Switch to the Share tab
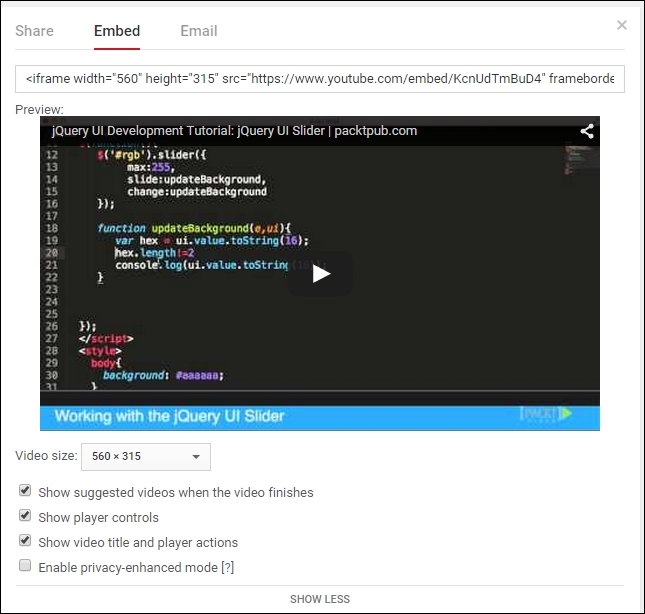645x614 pixels. (x=35, y=31)
